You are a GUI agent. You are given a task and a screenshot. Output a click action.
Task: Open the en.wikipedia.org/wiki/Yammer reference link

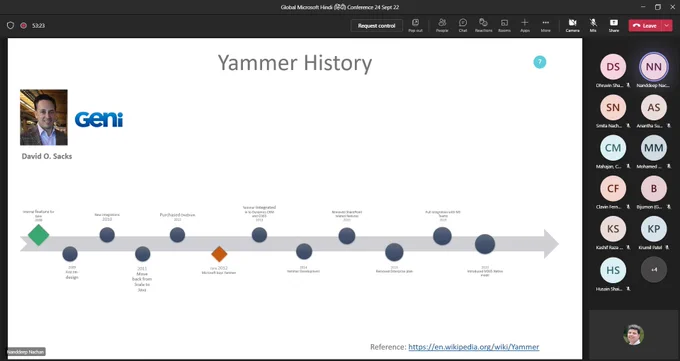click(x=474, y=347)
